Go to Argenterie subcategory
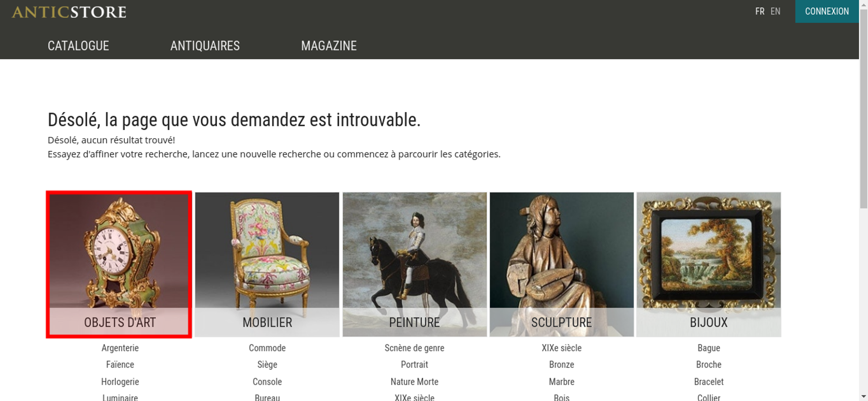This screenshot has width=868, height=401. pos(120,348)
